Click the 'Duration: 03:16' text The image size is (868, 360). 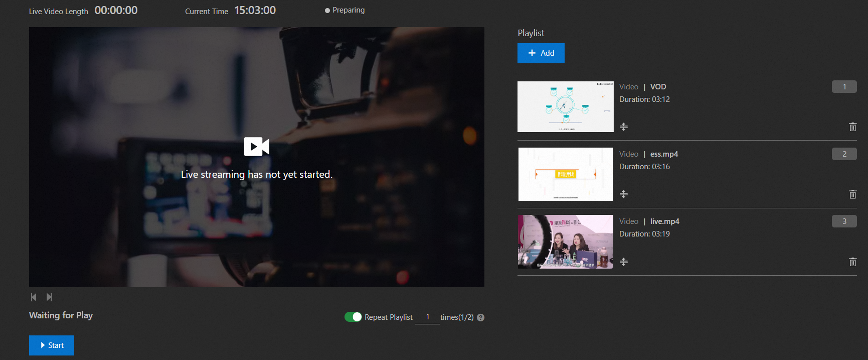tap(644, 167)
